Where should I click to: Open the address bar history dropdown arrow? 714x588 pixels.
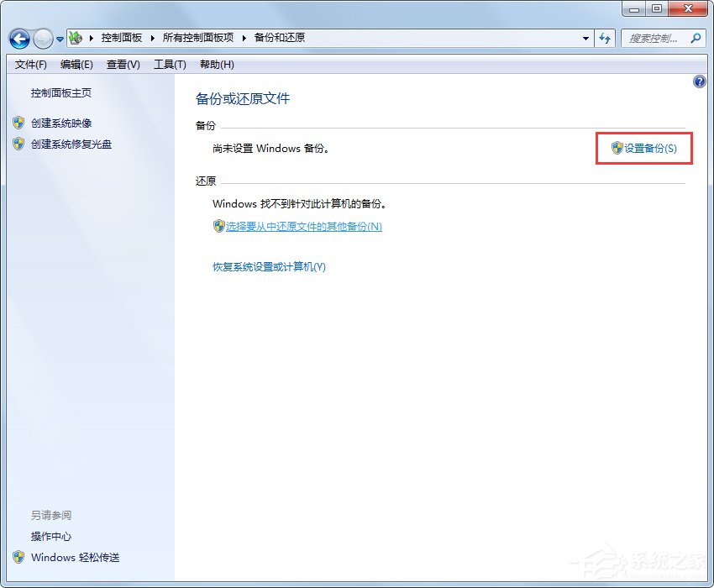[585, 38]
